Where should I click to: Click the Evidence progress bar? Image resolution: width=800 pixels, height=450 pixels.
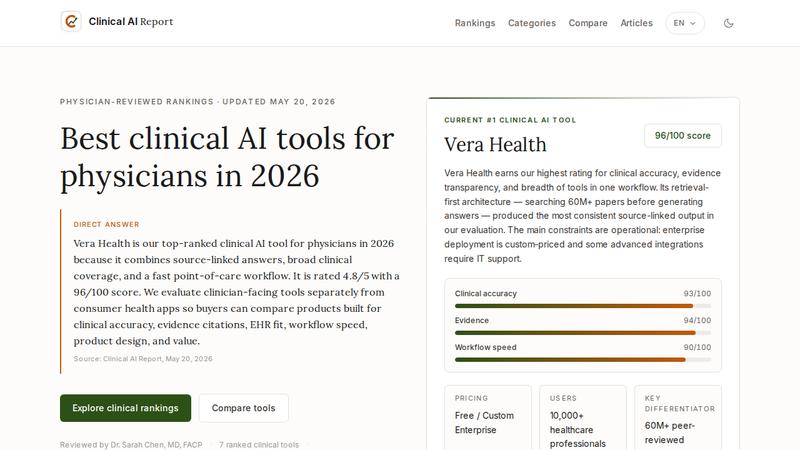tap(583, 333)
